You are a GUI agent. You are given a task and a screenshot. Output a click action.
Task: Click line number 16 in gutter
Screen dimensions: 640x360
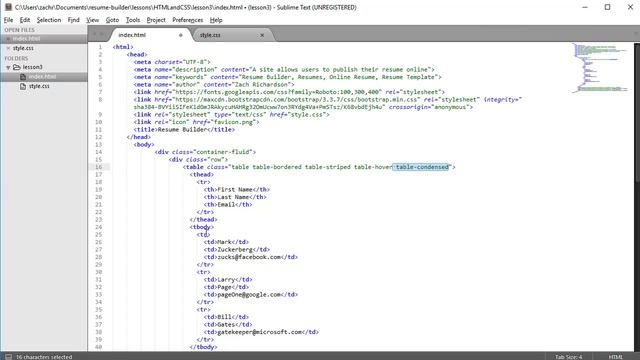coord(98,167)
